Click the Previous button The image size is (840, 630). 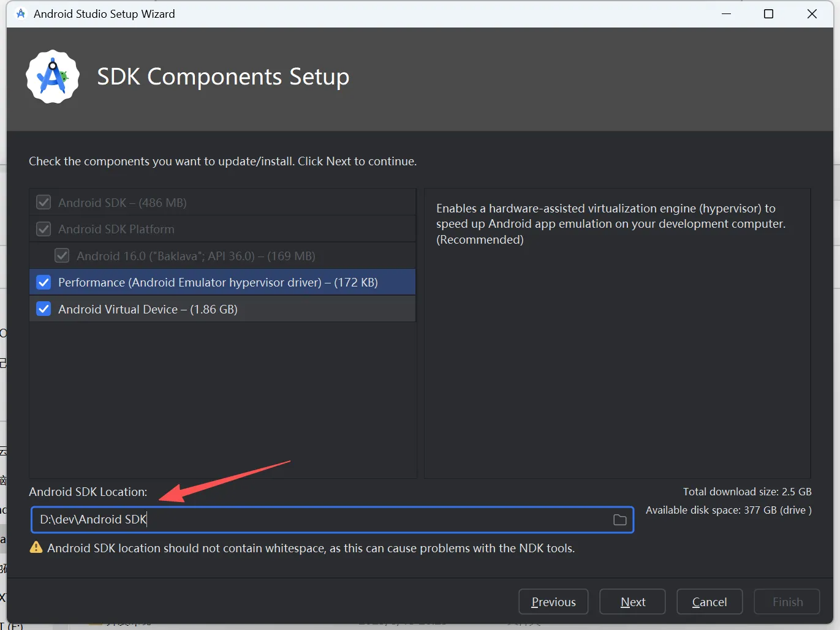pos(553,602)
